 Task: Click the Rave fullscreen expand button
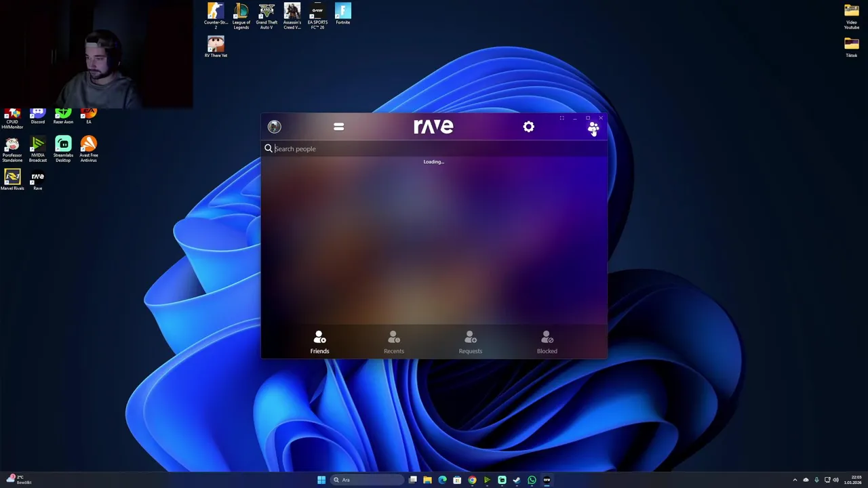[x=561, y=119]
